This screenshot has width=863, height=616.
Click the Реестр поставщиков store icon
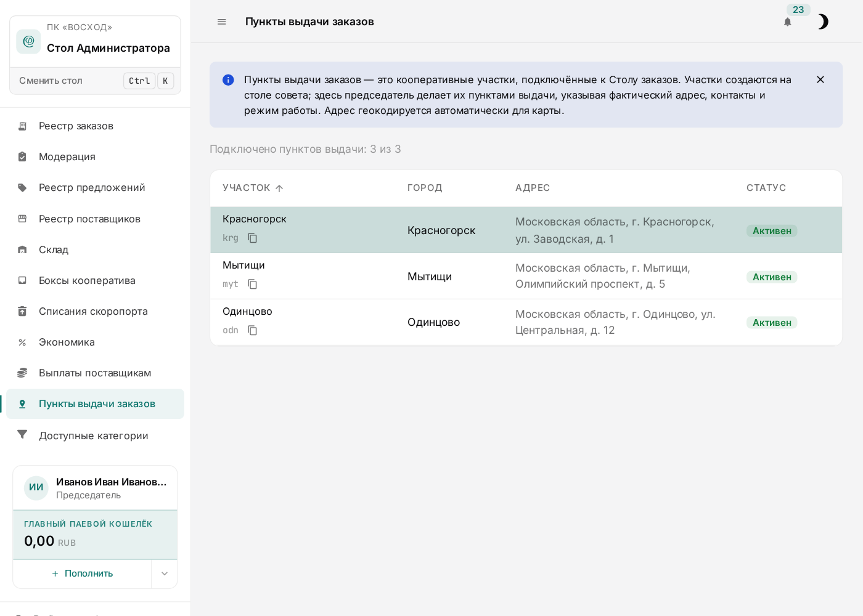point(22,219)
